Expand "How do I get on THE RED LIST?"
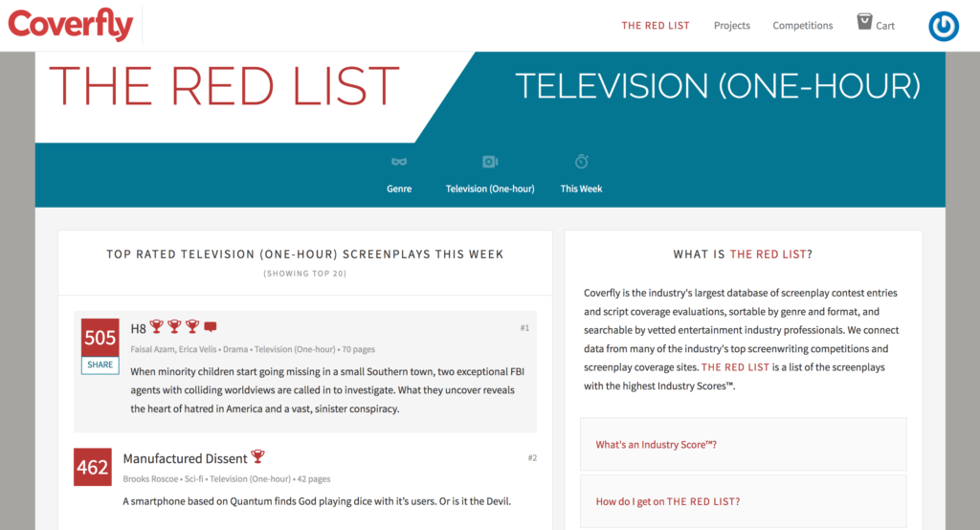 (x=743, y=501)
